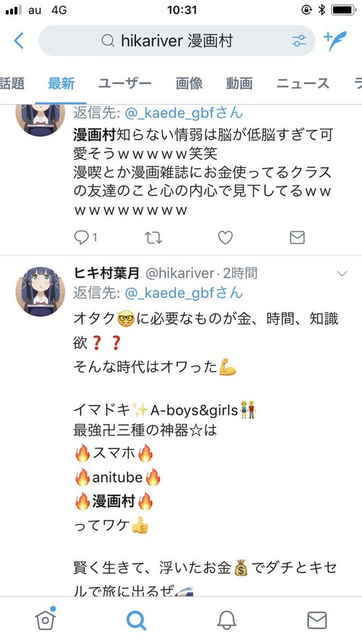Switch to the 画像 tab
This screenshot has height=644, width=362.
tap(189, 83)
